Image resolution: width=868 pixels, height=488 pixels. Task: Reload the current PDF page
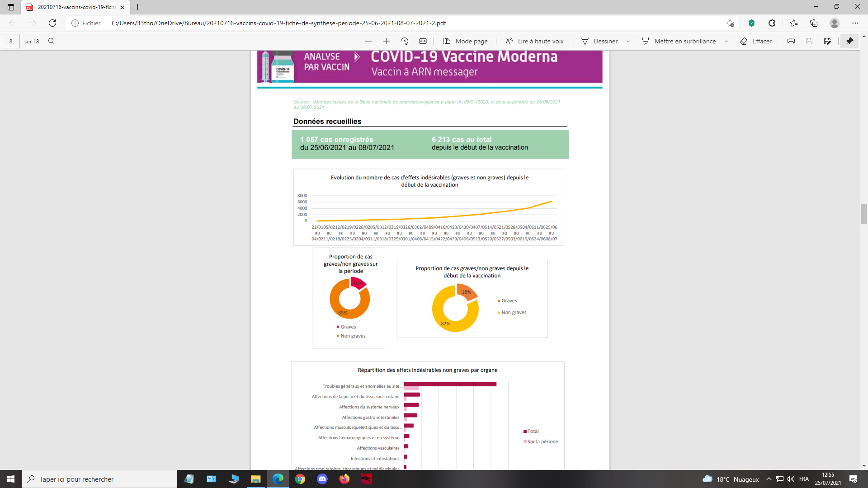click(52, 23)
